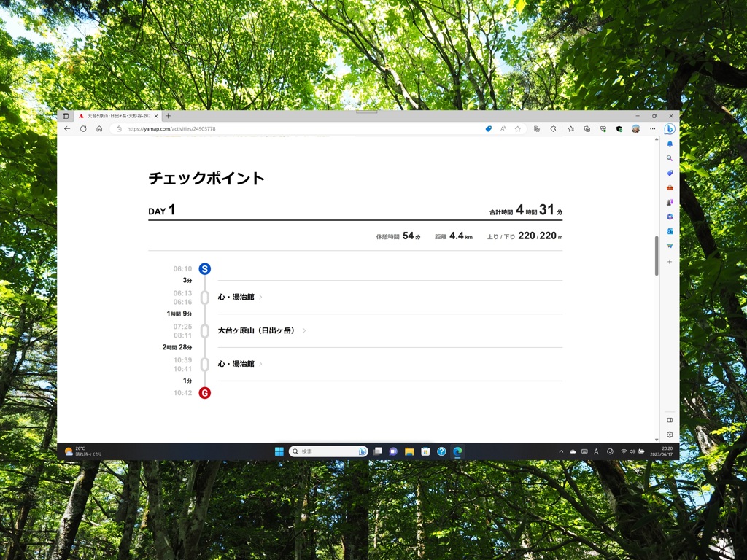Click scrollbar down arrow
This screenshot has height=560, width=747.
[657, 440]
